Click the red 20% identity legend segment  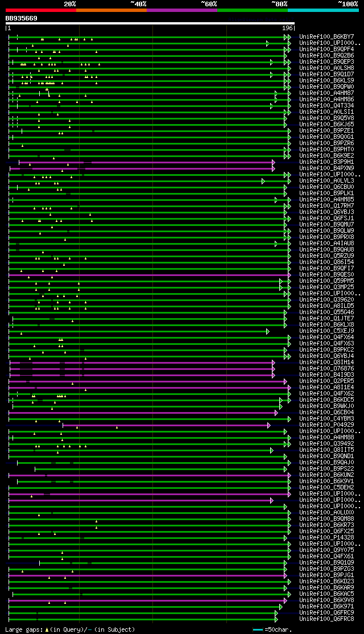coord(41,10)
